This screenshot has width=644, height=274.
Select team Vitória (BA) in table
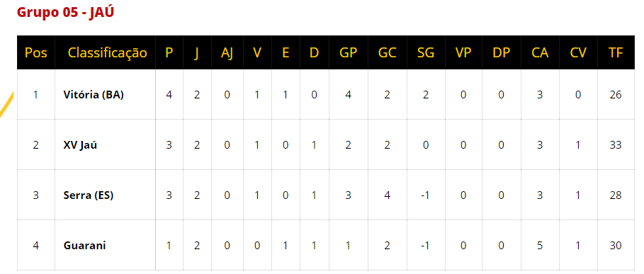point(94,95)
